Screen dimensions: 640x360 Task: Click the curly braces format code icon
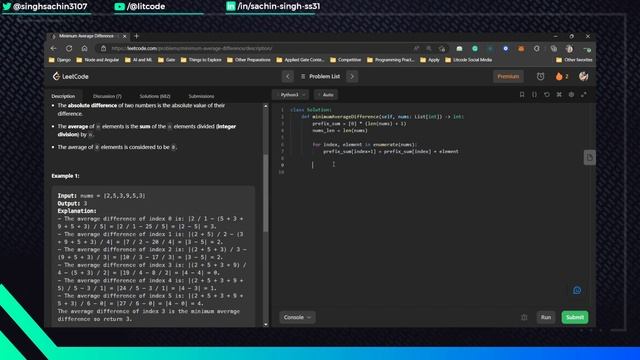click(534, 95)
